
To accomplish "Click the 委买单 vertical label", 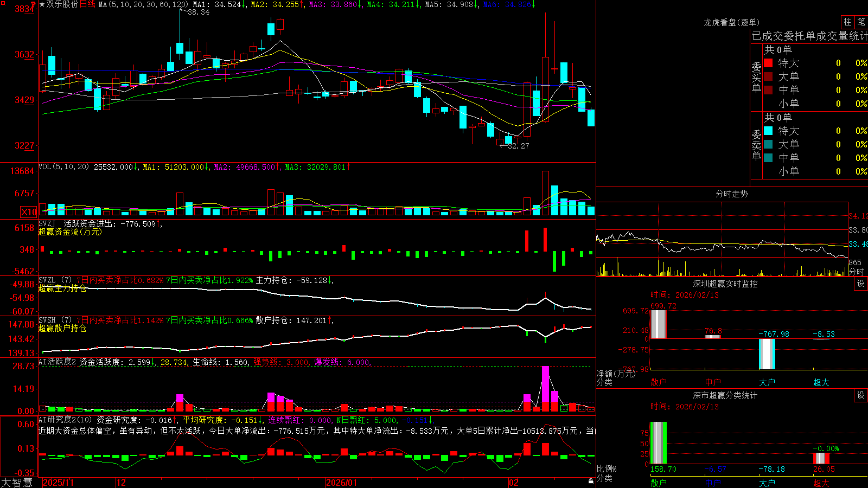I will (x=756, y=78).
